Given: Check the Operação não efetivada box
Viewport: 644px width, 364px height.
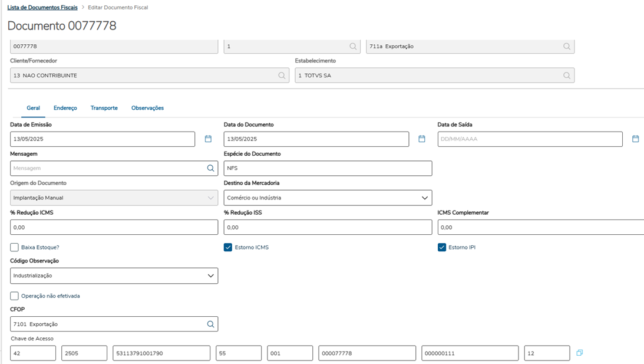Looking at the screenshot, I should pyautogui.click(x=15, y=296).
